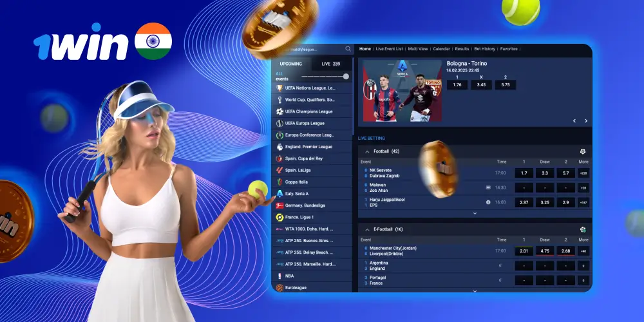Click next arrow on featured match banner
Image resolution: width=644 pixels, height=322 pixels.
[x=585, y=121]
